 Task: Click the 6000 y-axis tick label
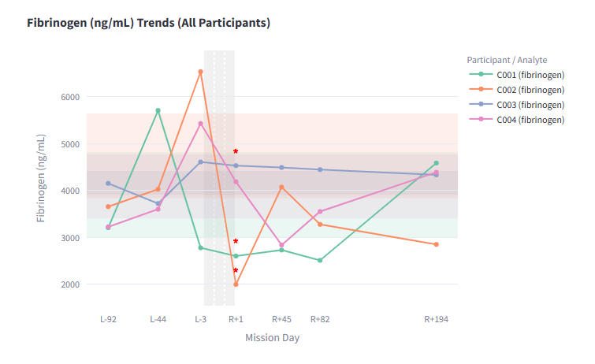(70, 97)
